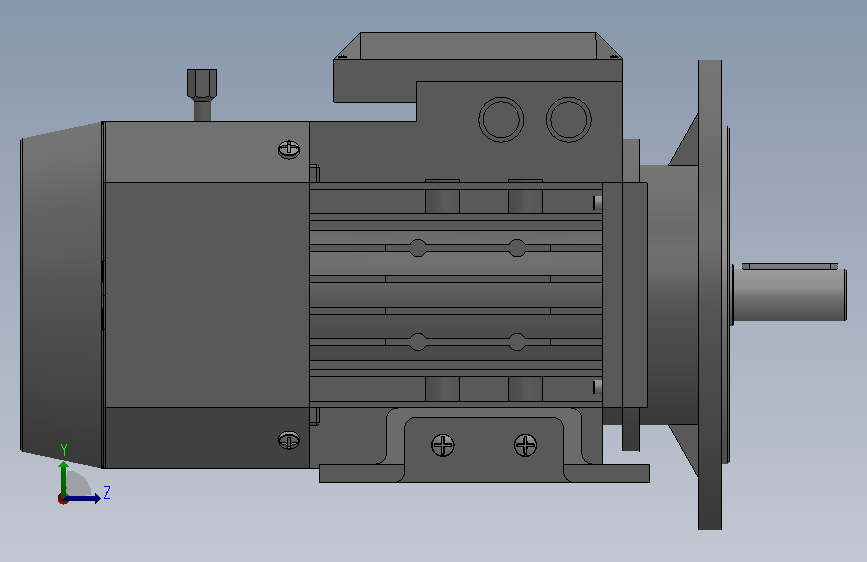Pick the lower screw on the fan cover
Screen dimensions: 867x562
(x=289, y=440)
